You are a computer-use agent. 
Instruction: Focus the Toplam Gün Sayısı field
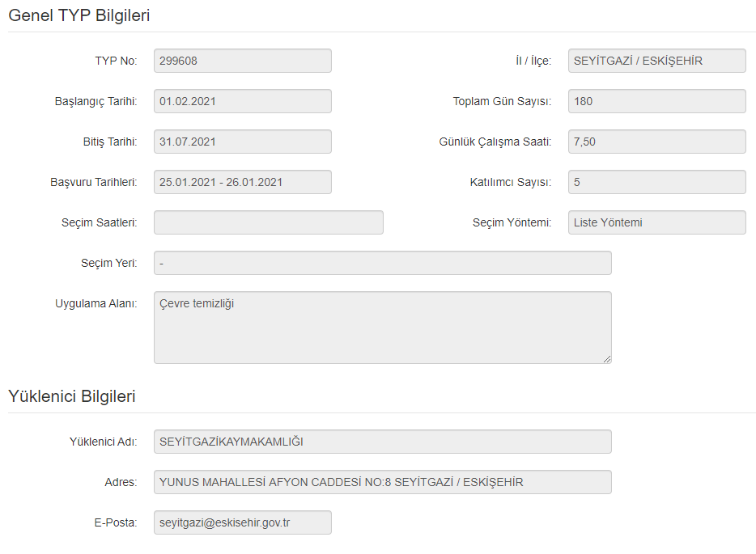656,101
